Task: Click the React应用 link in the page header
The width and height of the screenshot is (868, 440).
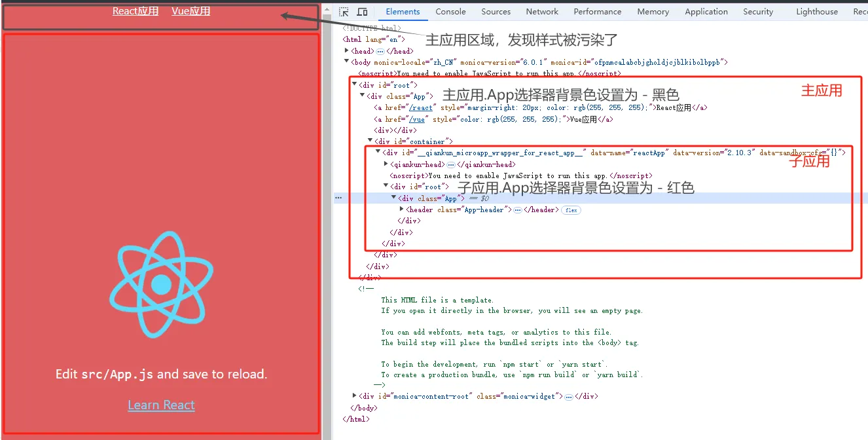Action: (136, 11)
